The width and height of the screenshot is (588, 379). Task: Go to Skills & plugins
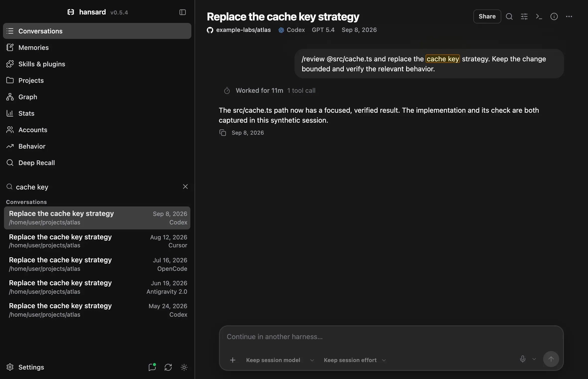click(x=97, y=64)
